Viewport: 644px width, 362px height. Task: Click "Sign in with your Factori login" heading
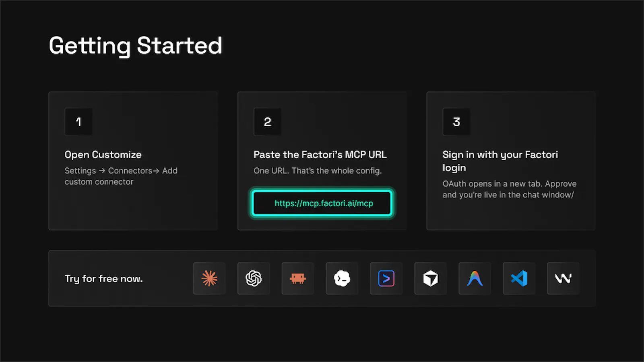click(500, 161)
